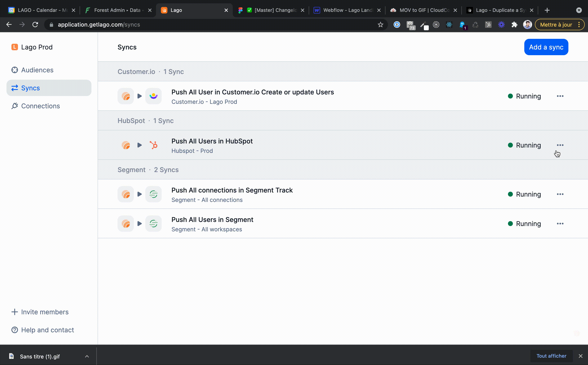Open options menu for HubSpot sync
Image resolution: width=588 pixels, height=365 pixels.
pos(560,145)
